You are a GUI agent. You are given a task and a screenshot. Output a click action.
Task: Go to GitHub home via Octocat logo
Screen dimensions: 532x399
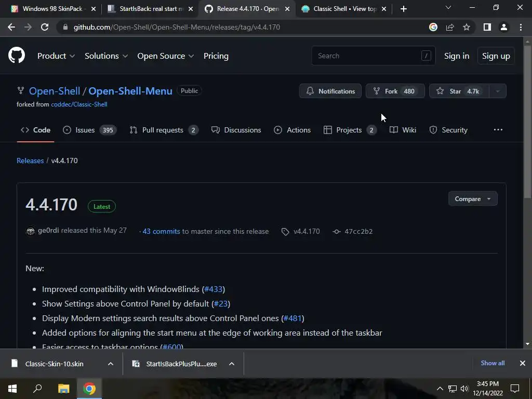[17, 55]
